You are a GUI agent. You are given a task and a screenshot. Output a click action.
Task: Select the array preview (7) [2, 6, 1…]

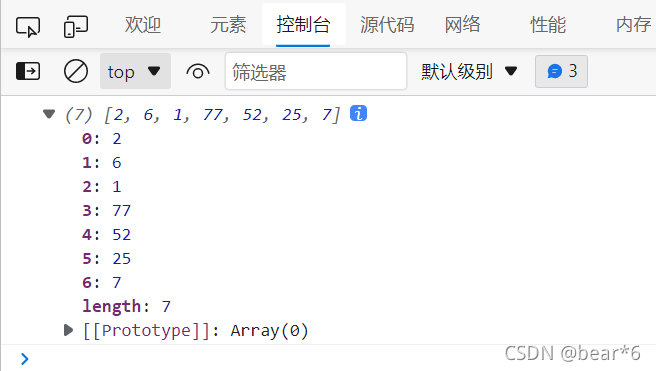click(202, 115)
